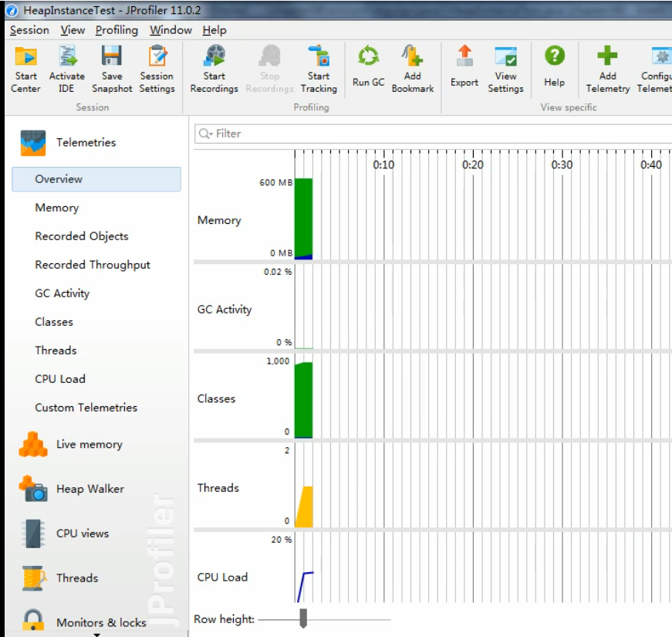The width and height of the screenshot is (672, 637).
Task: Click the JProfiler app icon in title bar
Action: (12, 11)
